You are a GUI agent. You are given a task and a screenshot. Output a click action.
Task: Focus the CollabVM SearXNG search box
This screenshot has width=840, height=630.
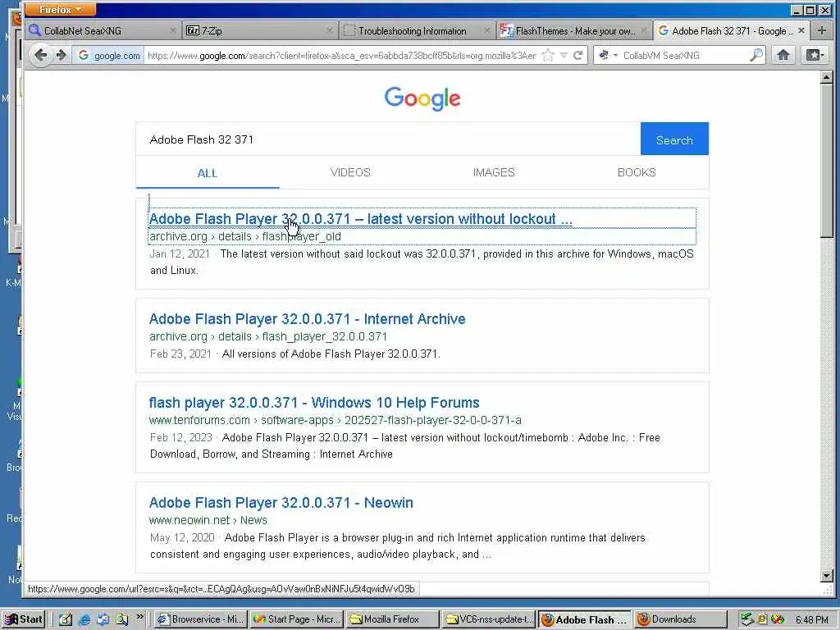683,55
